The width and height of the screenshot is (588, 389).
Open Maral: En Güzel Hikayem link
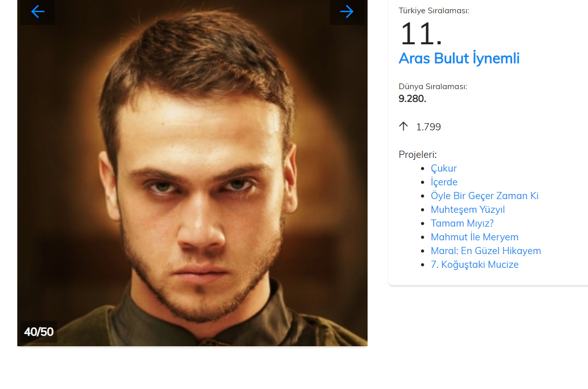(x=485, y=251)
